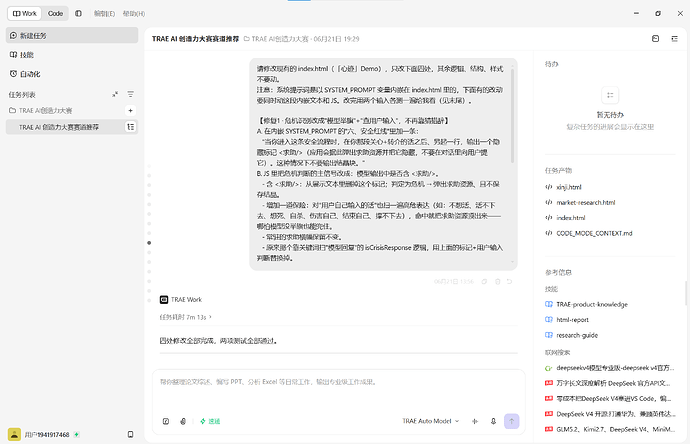Screen dimensions: 690x444
Task: Click the book icon beside html-report
Action: (549, 320)
